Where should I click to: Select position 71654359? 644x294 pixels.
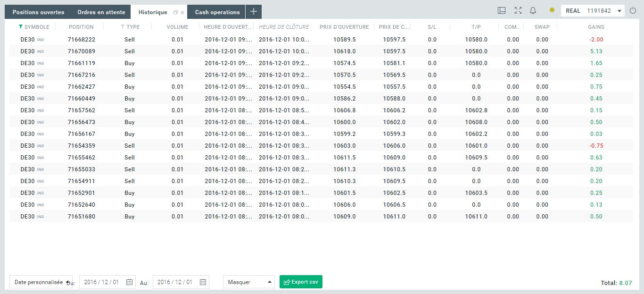82,146
